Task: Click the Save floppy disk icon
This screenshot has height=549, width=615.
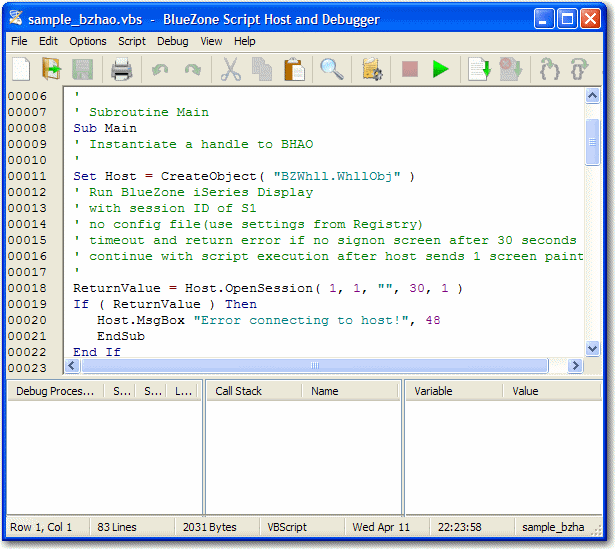Action: (82, 69)
